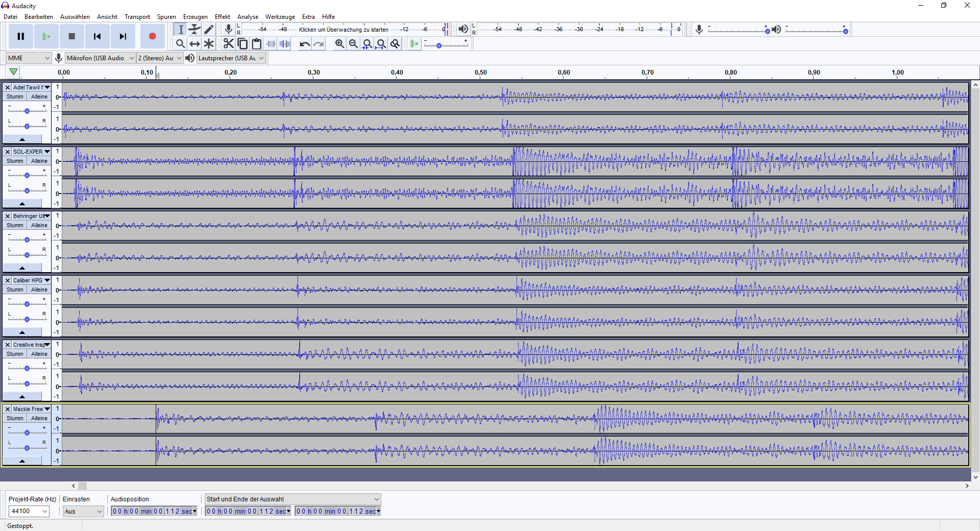Click the Skip to Start button
Image resolution: width=980 pixels, height=531 pixels.
pyautogui.click(x=97, y=36)
